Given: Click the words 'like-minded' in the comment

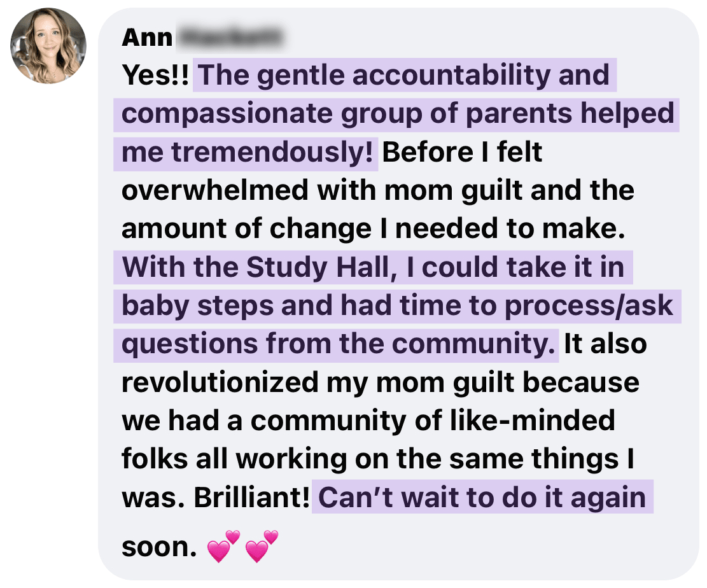Looking at the screenshot, I should click(533, 421).
